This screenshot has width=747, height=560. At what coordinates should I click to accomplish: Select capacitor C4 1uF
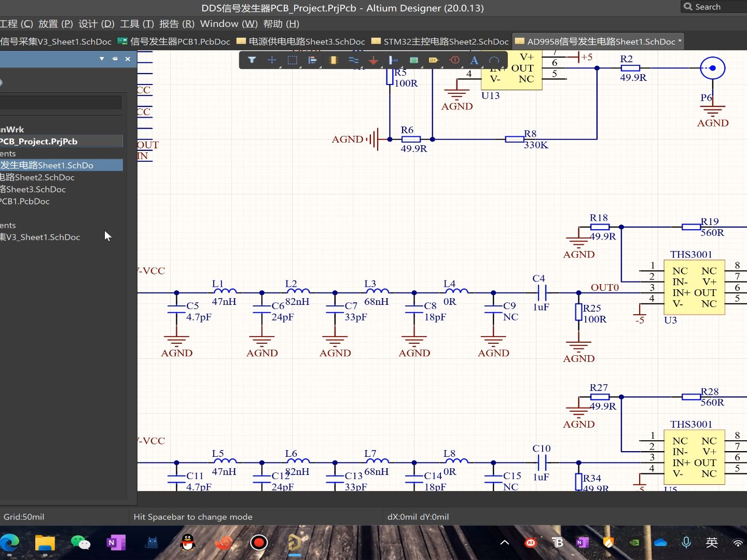click(x=542, y=293)
